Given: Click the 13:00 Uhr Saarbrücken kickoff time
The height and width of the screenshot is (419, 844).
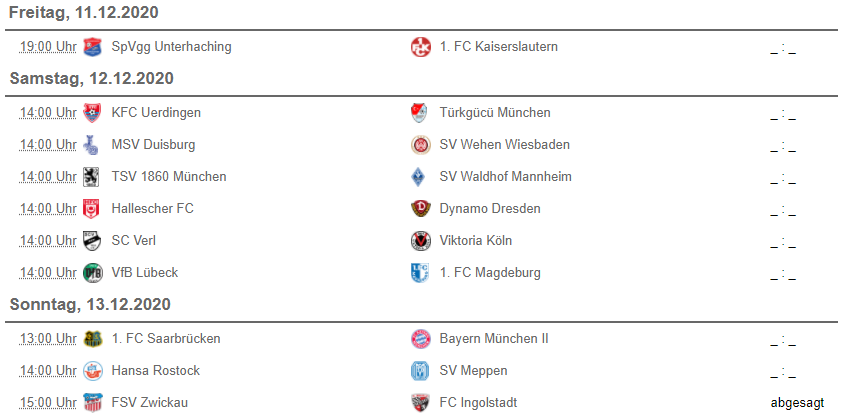Looking at the screenshot, I should point(48,339).
